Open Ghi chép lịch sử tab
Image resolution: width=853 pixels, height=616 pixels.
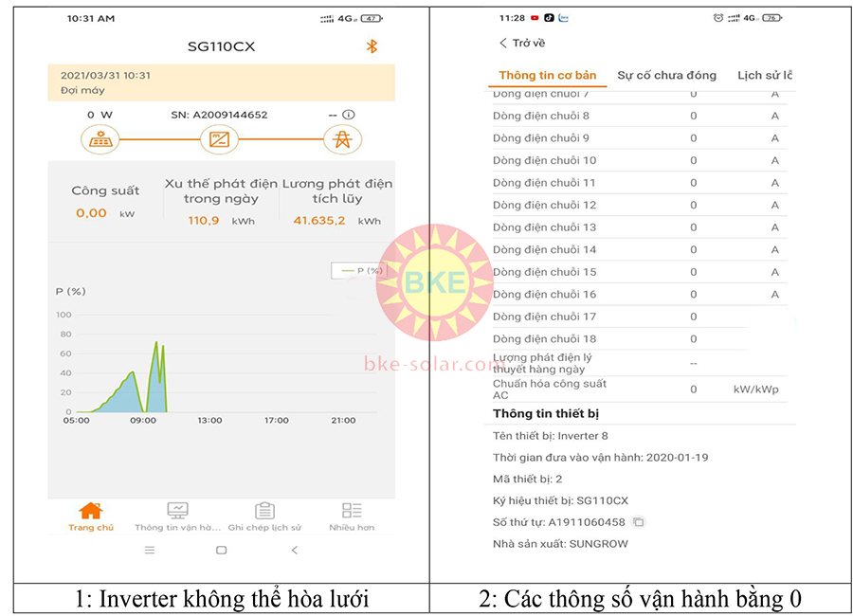pyautogui.click(x=264, y=516)
